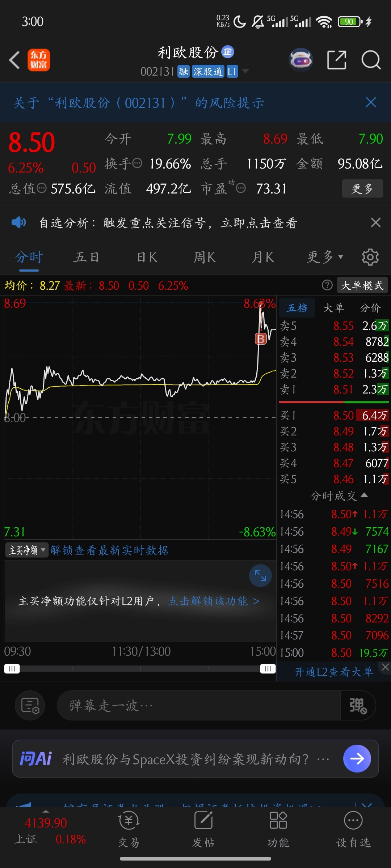Switch to the 日K chart tab
This screenshot has height=868, width=391.
point(147,258)
